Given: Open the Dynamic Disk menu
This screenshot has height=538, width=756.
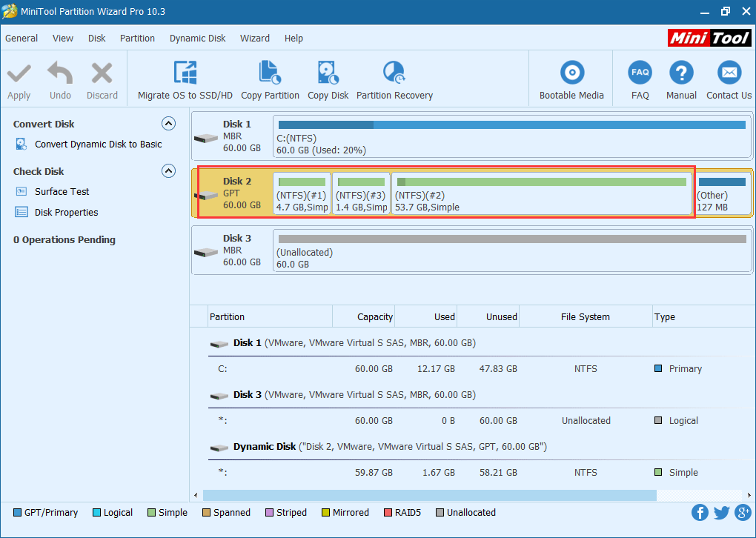Looking at the screenshot, I should [x=197, y=38].
